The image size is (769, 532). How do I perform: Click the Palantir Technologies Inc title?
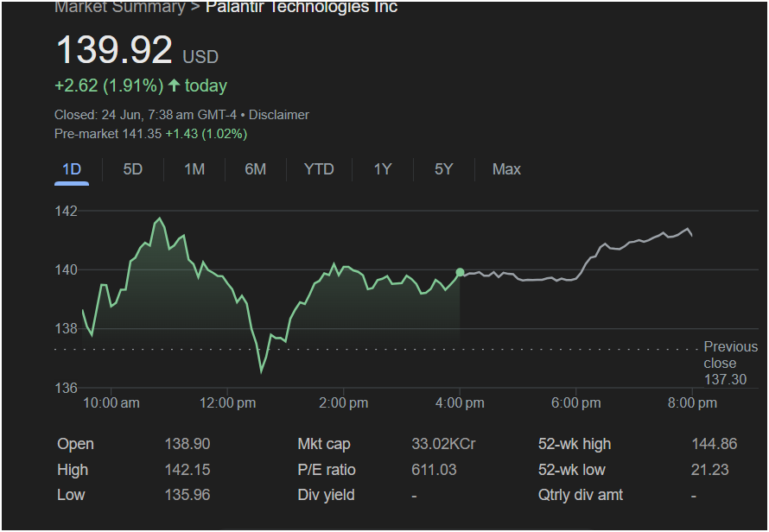(x=302, y=8)
